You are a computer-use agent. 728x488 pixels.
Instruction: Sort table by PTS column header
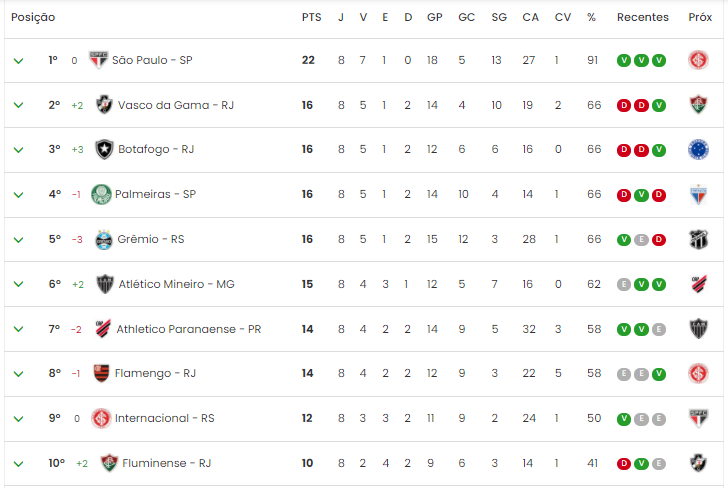click(x=312, y=17)
